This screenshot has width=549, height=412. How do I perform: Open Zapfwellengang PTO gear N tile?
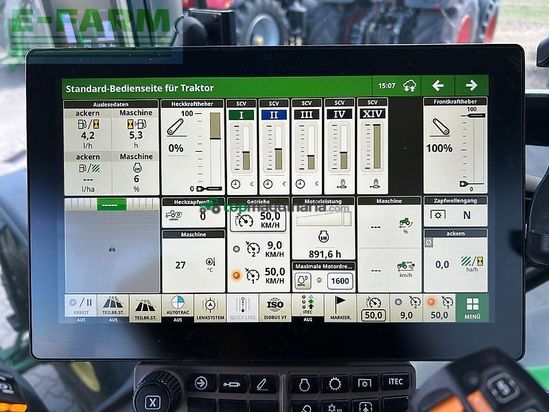[x=455, y=211]
